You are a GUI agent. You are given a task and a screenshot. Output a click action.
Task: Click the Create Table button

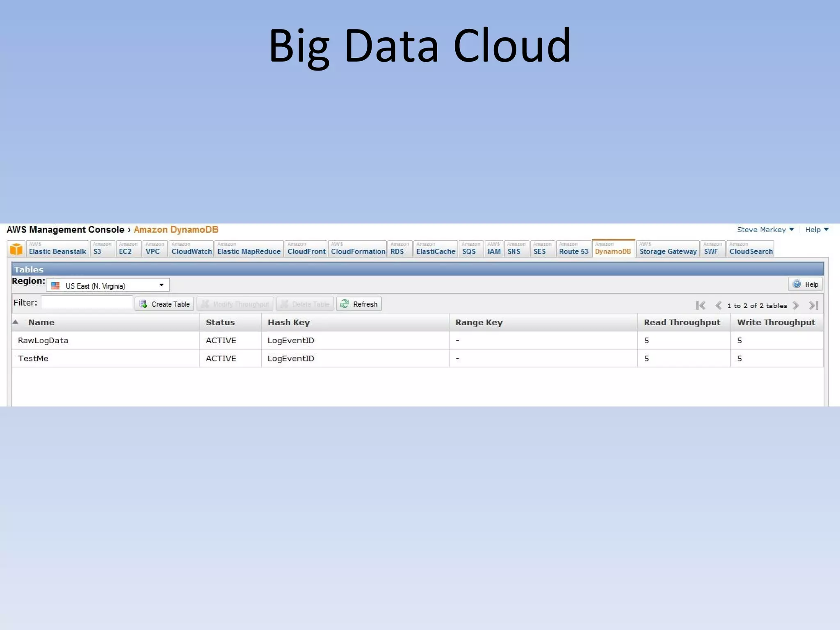164,304
